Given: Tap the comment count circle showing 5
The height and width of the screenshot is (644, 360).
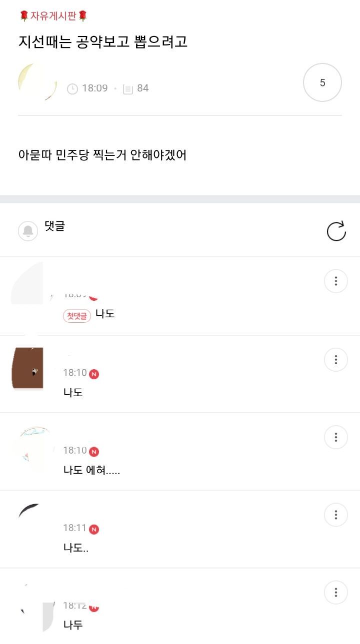Looking at the screenshot, I should click(x=322, y=82).
